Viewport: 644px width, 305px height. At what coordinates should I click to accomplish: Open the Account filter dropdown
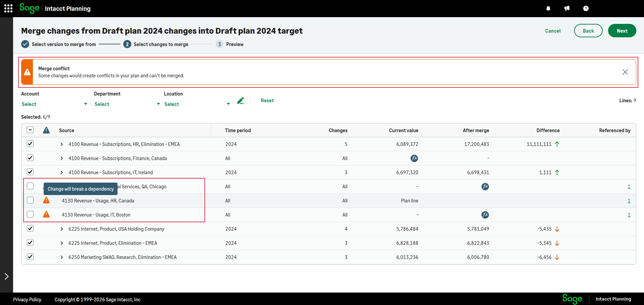coord(54,104)
